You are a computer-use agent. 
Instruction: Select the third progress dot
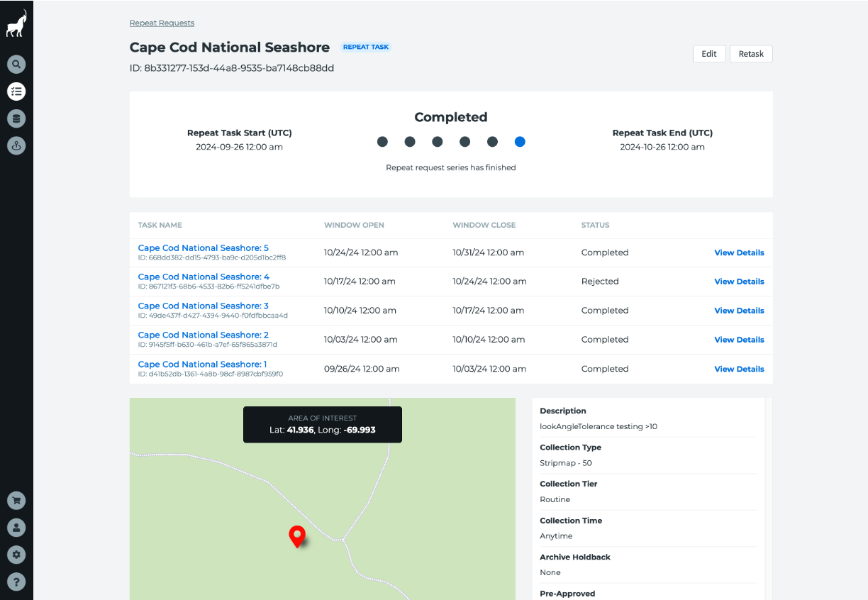pos(438,142)
